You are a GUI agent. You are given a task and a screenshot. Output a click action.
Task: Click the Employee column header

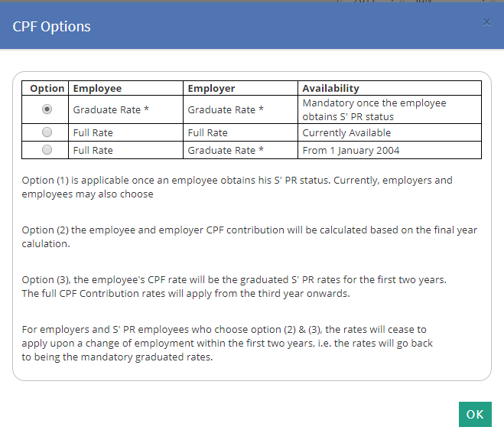(97, 89)
